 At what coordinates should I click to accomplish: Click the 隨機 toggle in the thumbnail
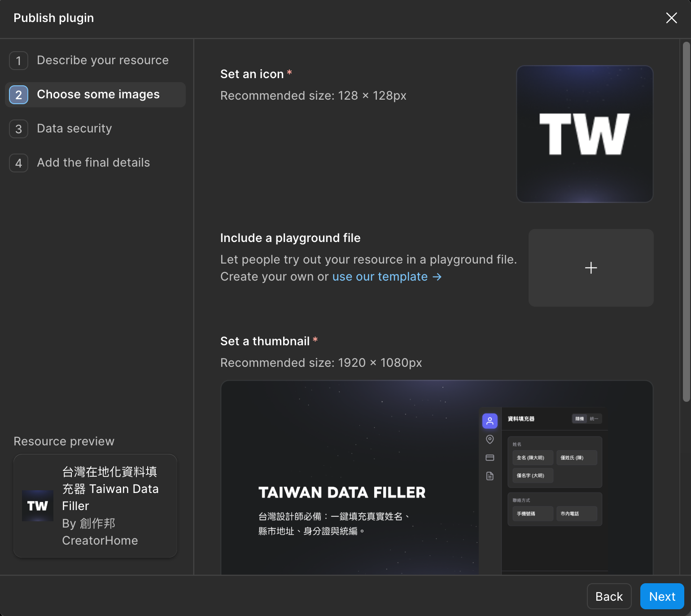tap(580, 419)
